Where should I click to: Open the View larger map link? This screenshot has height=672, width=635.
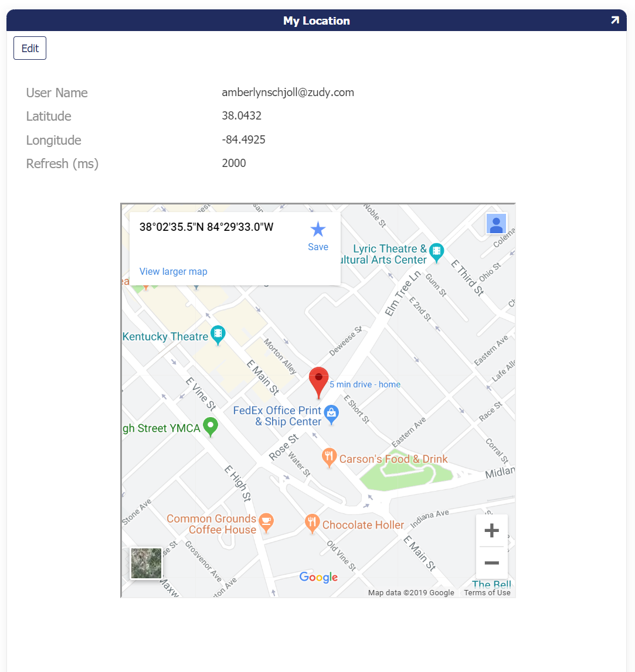point(173,271)
